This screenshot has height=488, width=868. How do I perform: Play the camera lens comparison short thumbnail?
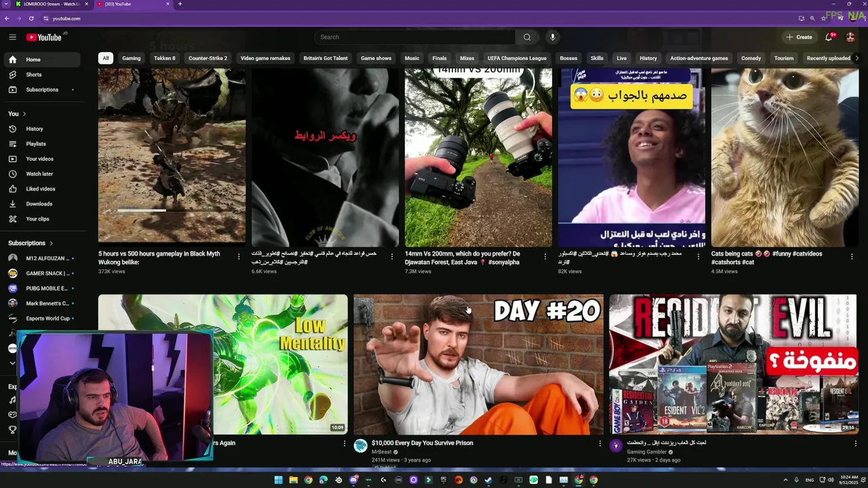(479, 157)
